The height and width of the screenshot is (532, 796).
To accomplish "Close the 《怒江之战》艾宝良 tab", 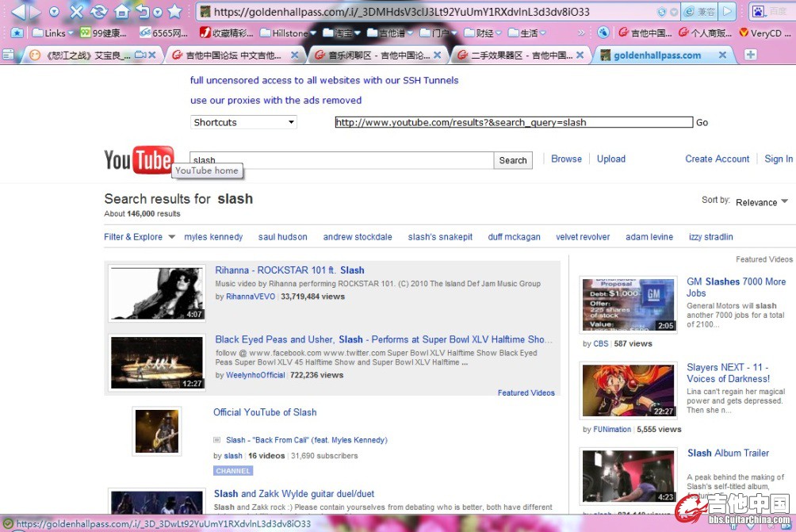I will [x=152, y=55].
